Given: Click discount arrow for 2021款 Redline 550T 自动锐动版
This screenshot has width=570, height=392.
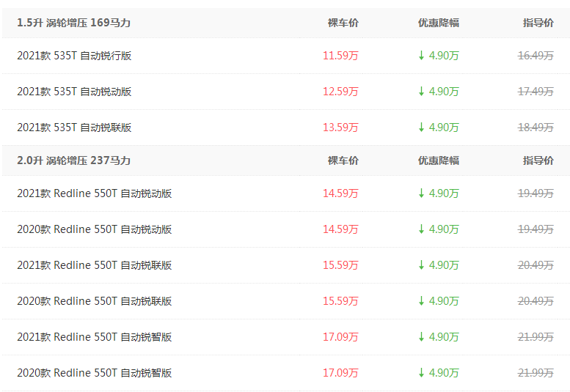Looking at the screenshot, I should tap(421, 193).
